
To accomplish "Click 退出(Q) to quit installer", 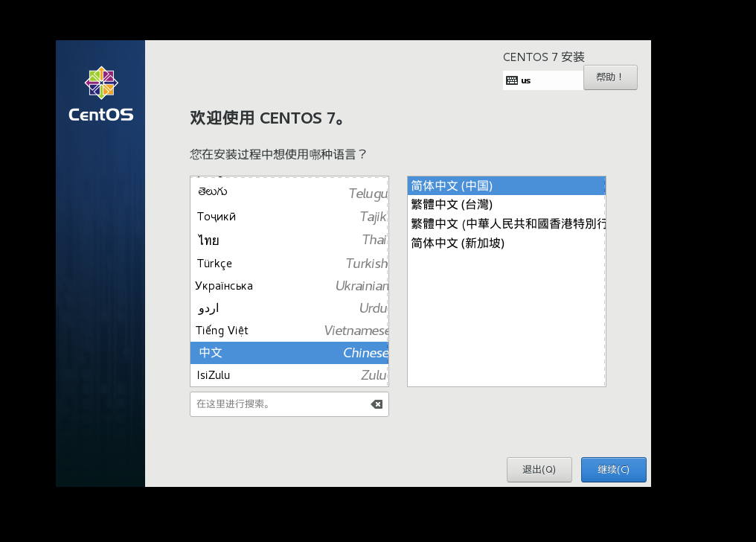I will click(539, 469).
